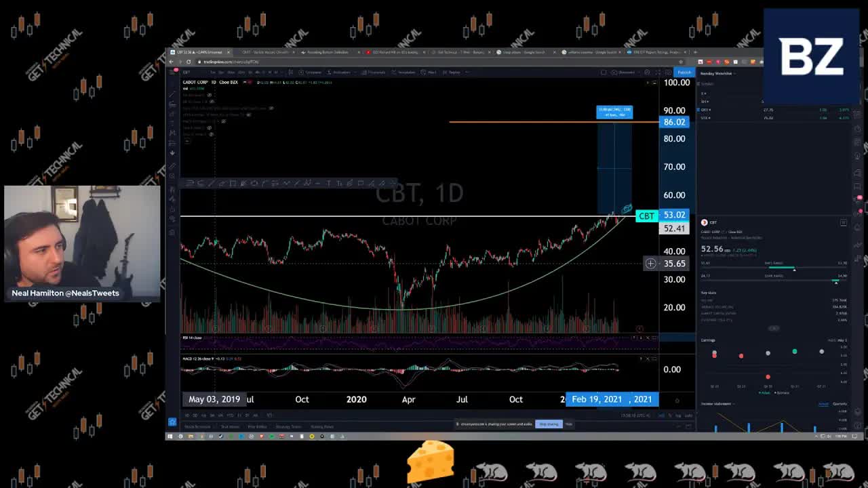Click the browser address bar URL
868x488 pixels.
coord(231,62)
